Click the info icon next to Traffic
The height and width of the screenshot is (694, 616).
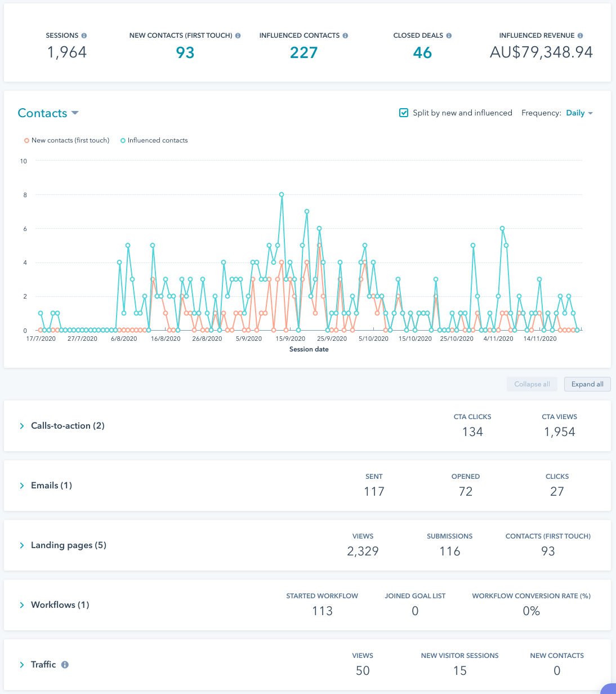65,665
